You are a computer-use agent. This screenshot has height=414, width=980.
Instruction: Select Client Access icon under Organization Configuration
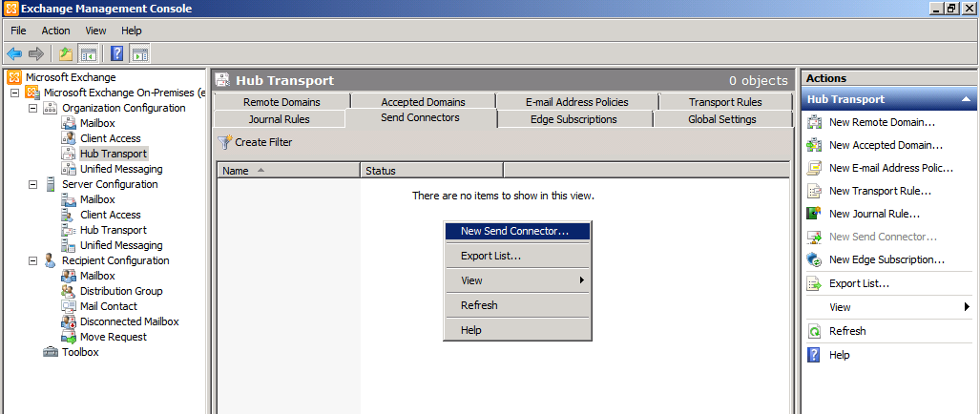click(x=69, y=138)
